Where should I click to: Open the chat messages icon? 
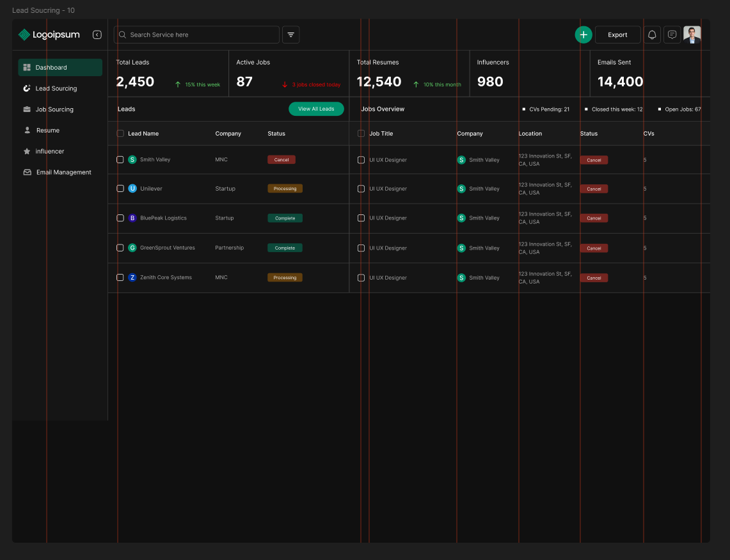point(672,35)
